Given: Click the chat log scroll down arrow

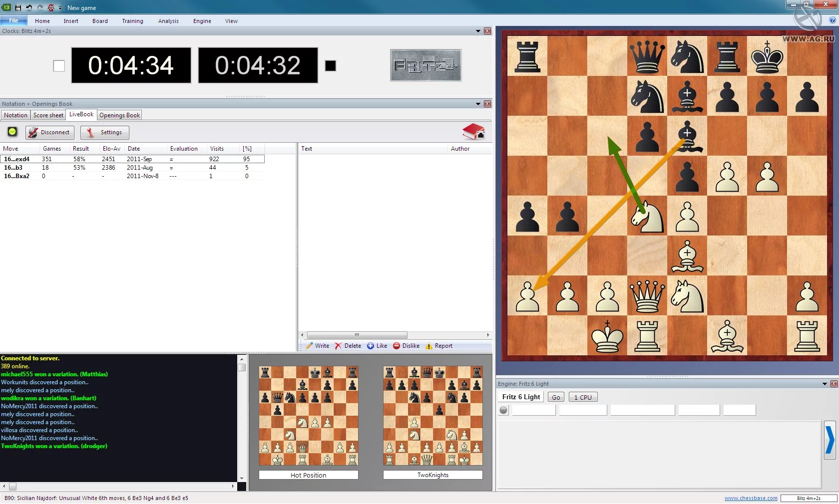Looking at the screenshot, I should point(242,479).
